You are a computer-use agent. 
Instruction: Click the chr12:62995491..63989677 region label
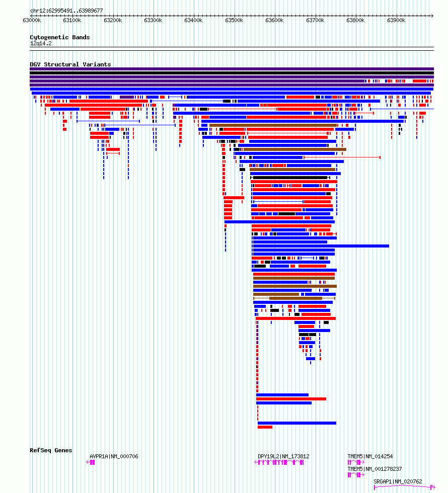[x=66, y=11]
